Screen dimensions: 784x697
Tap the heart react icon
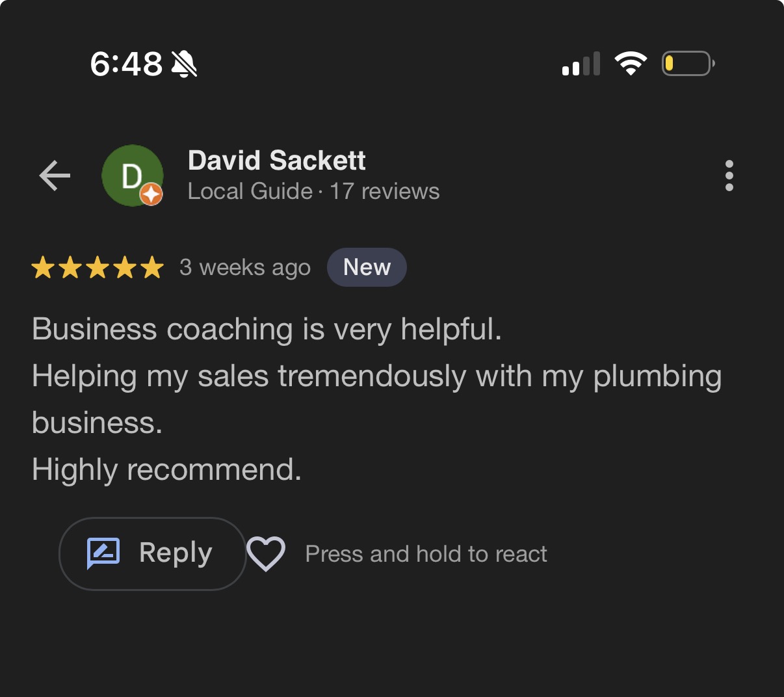266,554
